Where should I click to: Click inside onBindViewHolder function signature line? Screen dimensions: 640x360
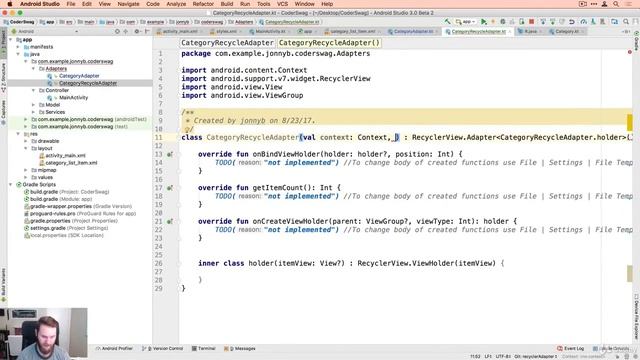coord(330,154)
